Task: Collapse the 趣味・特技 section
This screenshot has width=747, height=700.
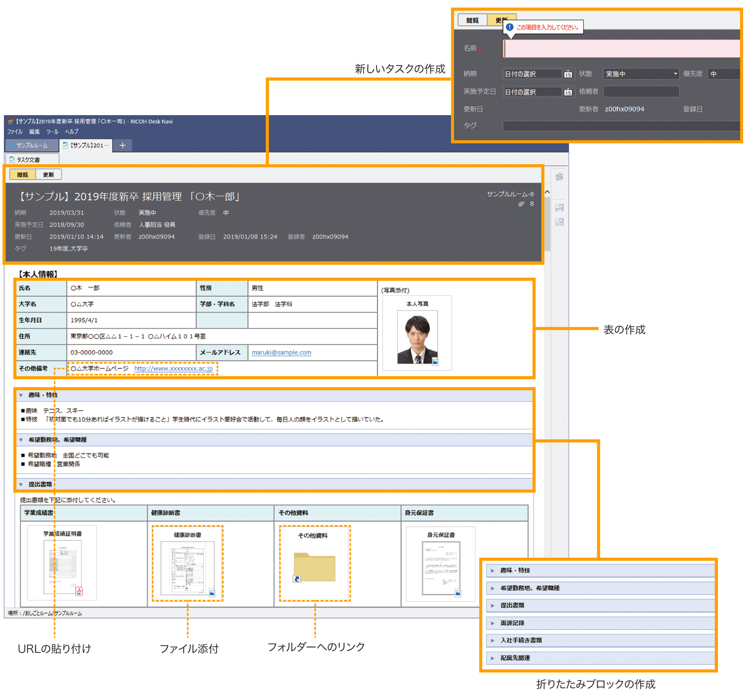Action: (21, 395)
